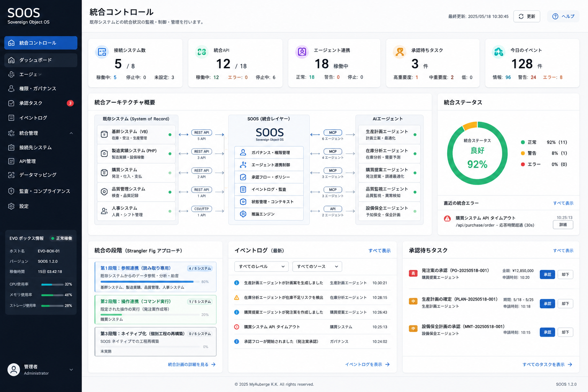Image resolution: width=588 pixels, height=392 pixels.
Task: Click the 品質管理システム icon in the architecture
Action: [104, 192]
